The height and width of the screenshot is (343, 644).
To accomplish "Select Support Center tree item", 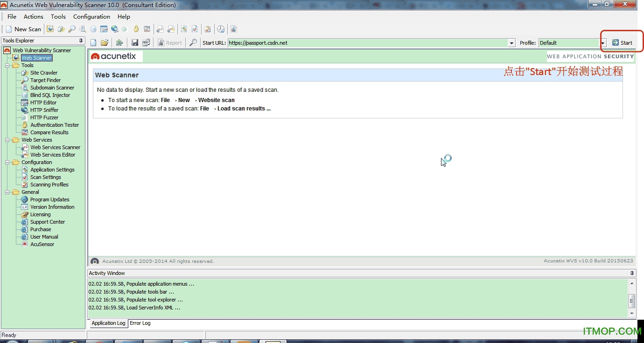I will [48, 222].
